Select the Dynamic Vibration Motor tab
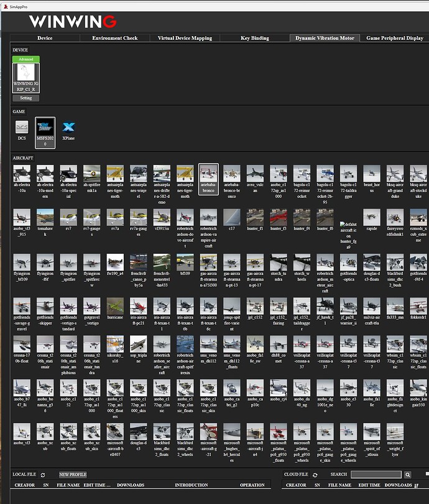 tap(325, 38)
